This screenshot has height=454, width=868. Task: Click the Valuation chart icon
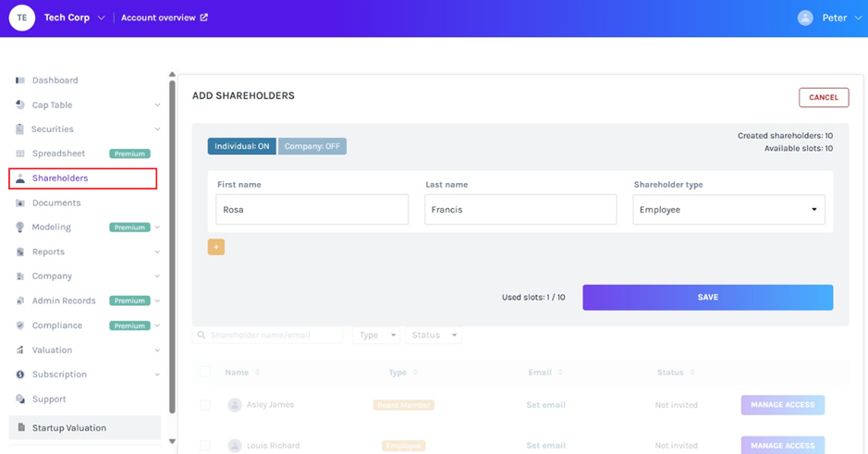[x=20, y=350]
